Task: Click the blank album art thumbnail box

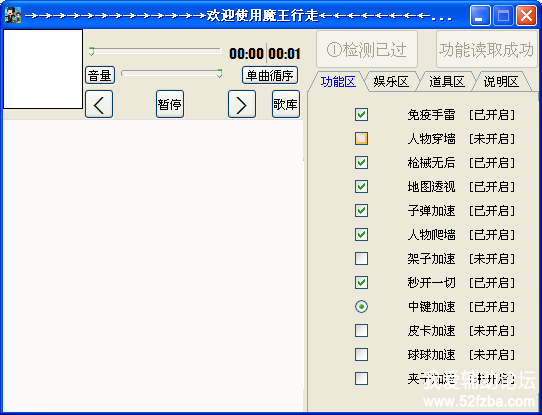Action: point(43,69)
